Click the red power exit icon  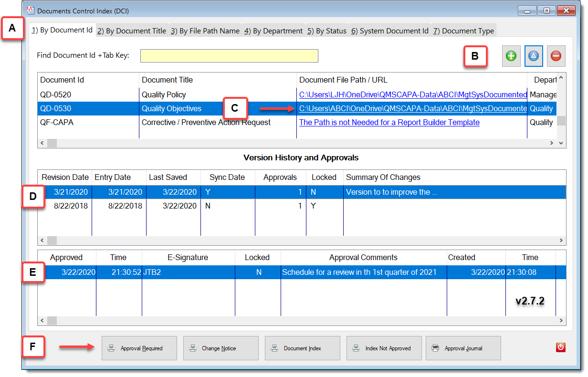(561, 348)
